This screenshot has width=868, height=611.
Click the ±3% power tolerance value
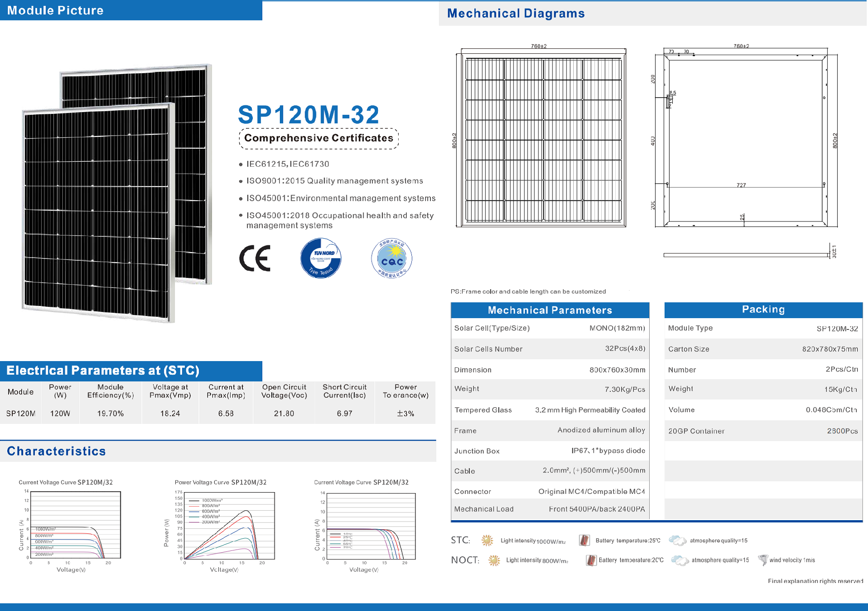pos(406,414)
